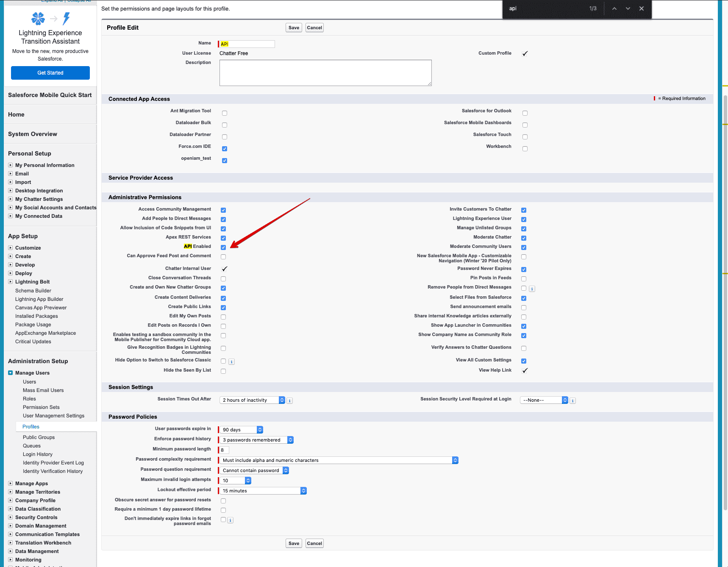Open Permission Sets in the sidebar
The width and height of the screenshot is (728, 567).
[x=41, y=407]
